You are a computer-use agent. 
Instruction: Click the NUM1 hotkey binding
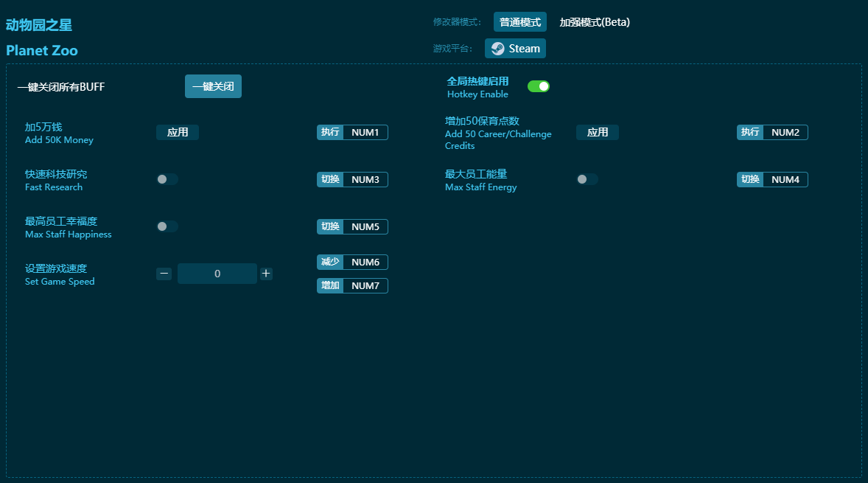[365, 133]
